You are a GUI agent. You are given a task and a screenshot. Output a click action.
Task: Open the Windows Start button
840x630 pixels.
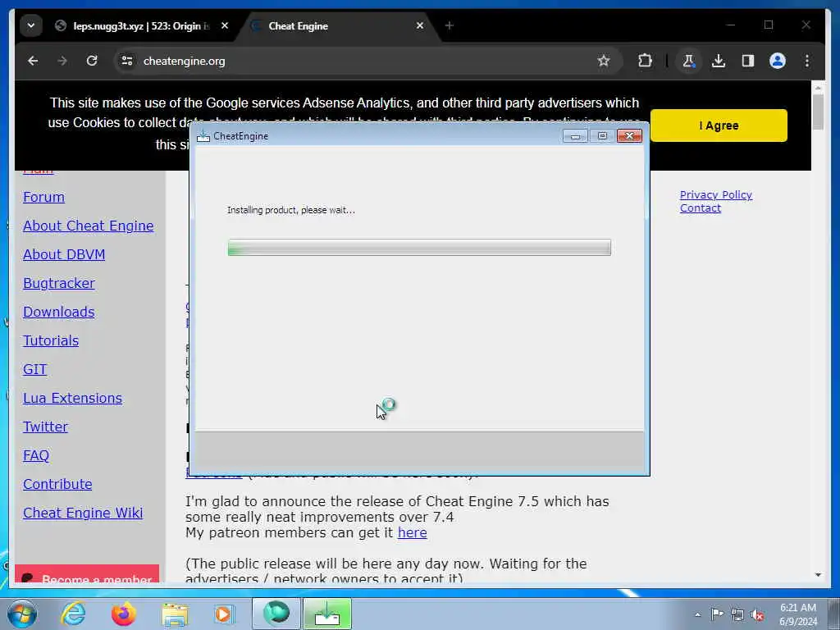coord(22,614)
